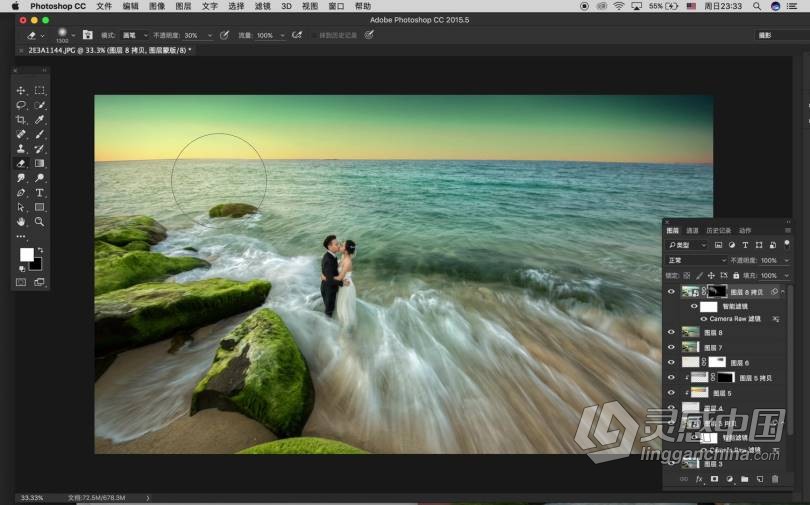Select the Rectangular Marquee tool
Screen dimensions: 810x505
click(x=39, y=90)
